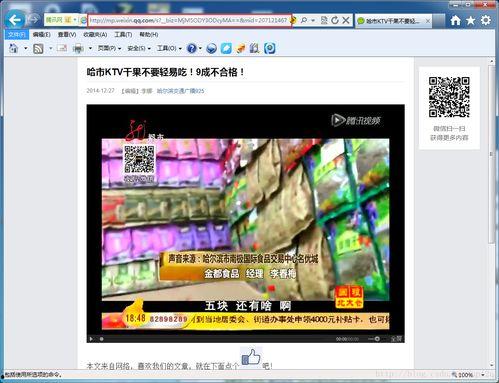Viewport: 499px width, 383px height.
Task: Open the 工具(O) command bar dropdown
Action: 169,48
